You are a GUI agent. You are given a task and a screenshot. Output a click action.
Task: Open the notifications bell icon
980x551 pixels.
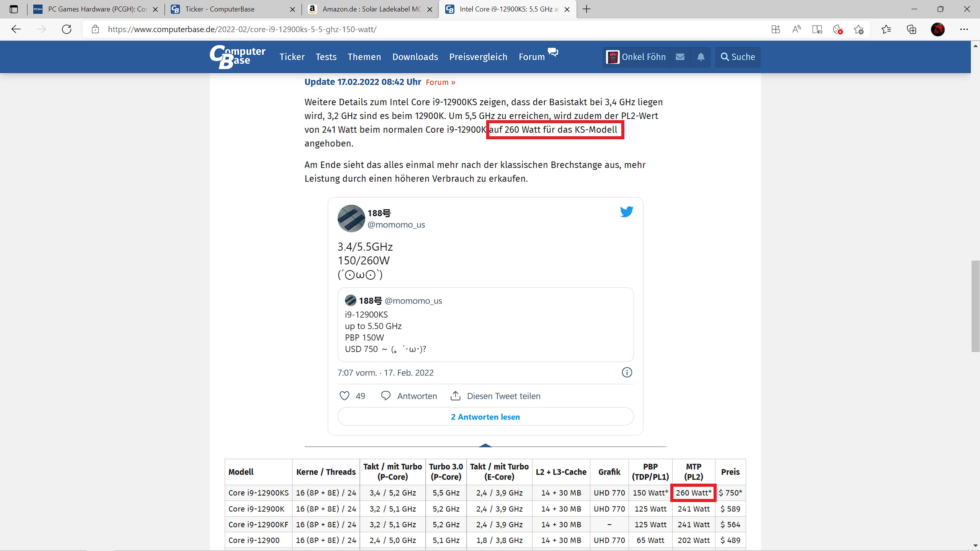click(701, 57)
